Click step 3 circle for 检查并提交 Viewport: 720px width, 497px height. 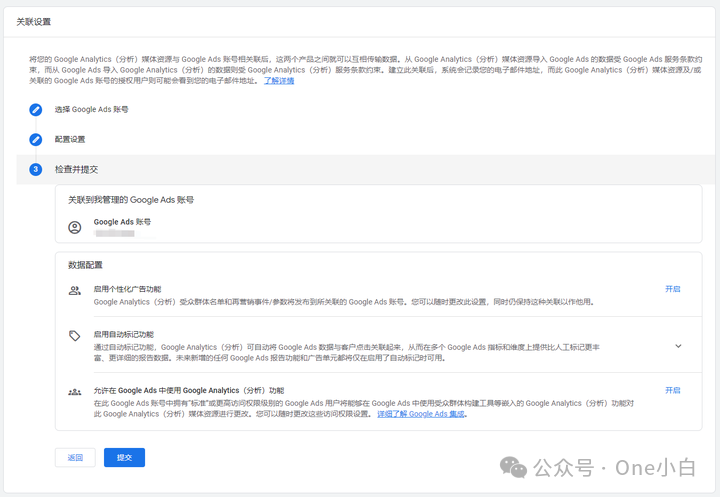(35, 169)
